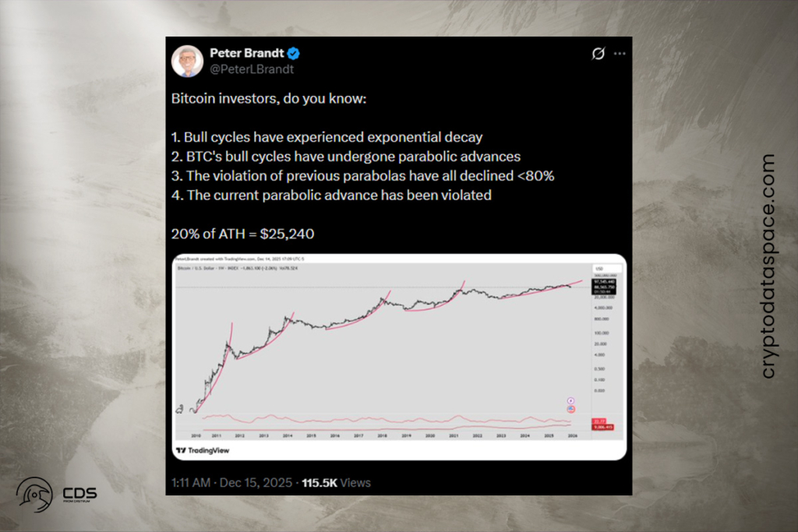This screenshot has width=798, height=532.
Task: Open the three-dot post options menu
Action: [x=620, y=53]
